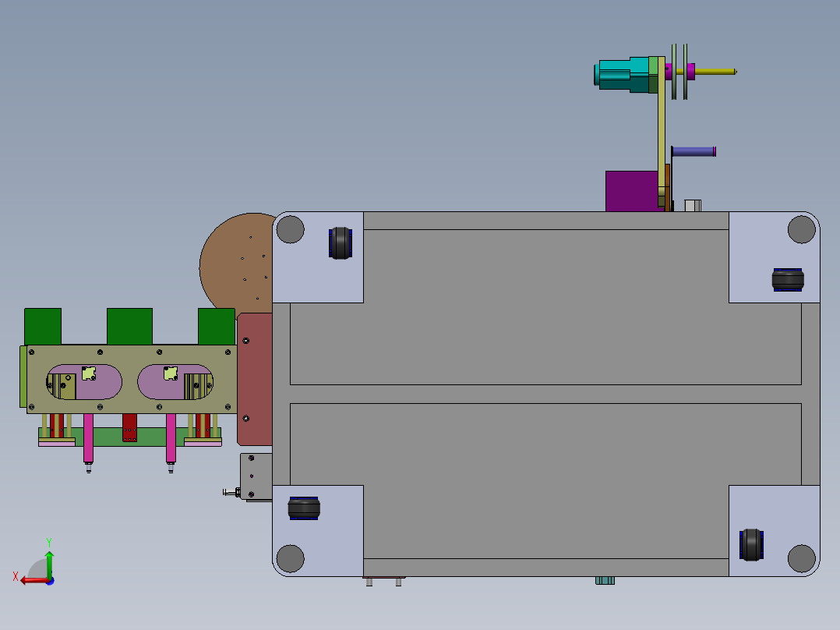The height and width of the screenshot is (630, 840).
Task: Click the round hole in bottom-left corner plate
Action: click(291, 558)
